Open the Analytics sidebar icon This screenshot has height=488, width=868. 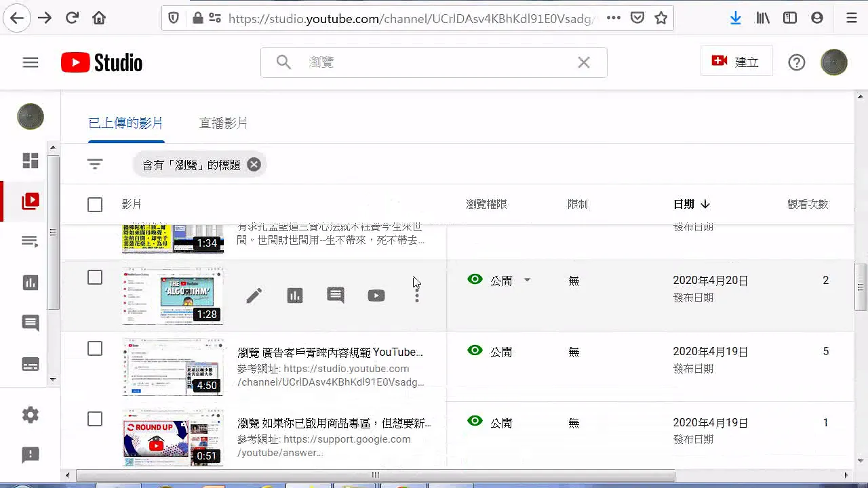pyautogui.click(x=31, y=283)
